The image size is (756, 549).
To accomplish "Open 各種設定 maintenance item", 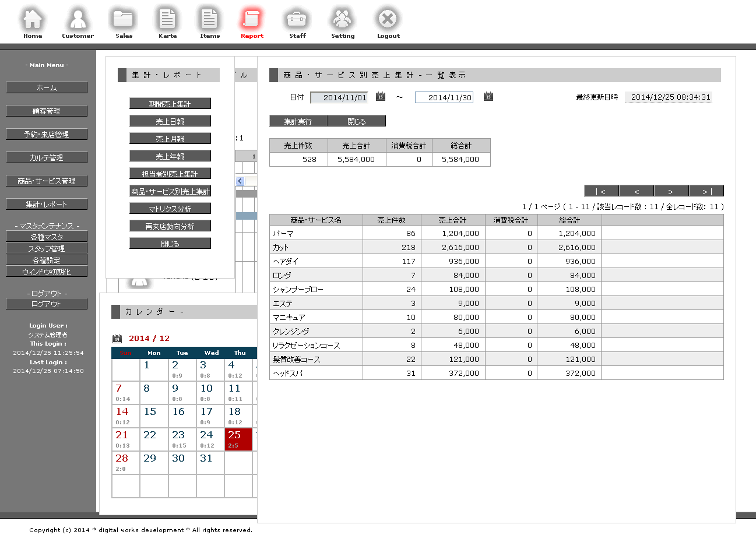I will (47, 260).
